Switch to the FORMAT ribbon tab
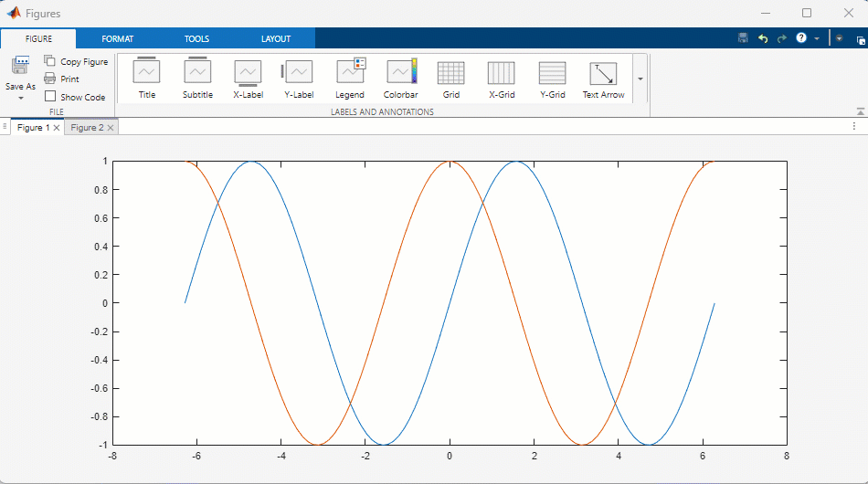Image resolution: width=868 pixels, height=484 pixels. [117, 39]
